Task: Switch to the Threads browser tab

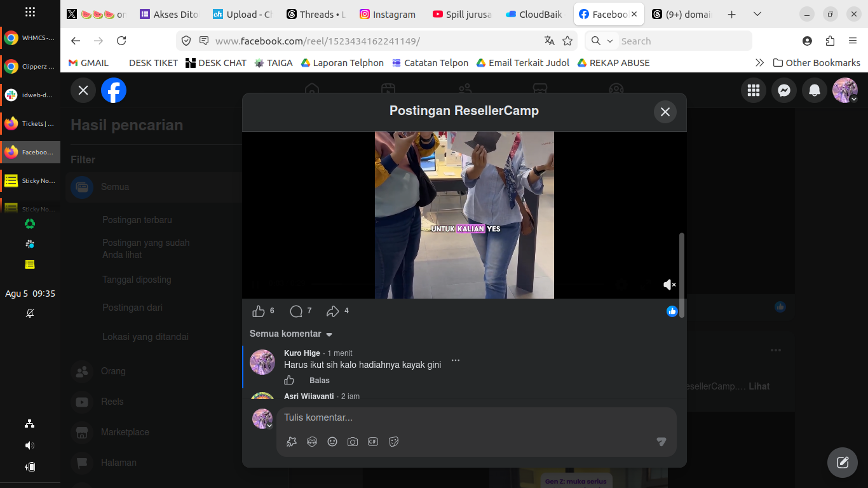Action: 316,14
